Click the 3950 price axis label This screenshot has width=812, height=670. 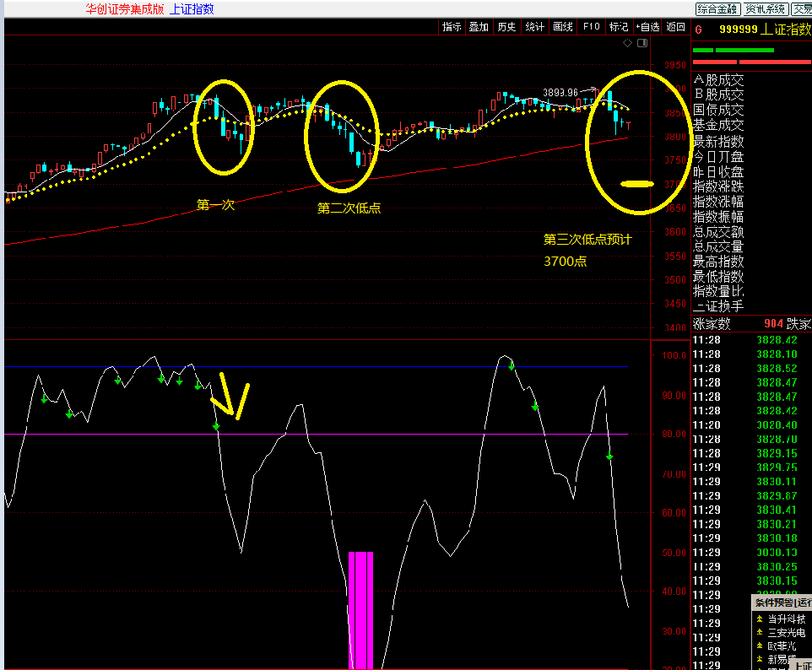pos(675,65)
